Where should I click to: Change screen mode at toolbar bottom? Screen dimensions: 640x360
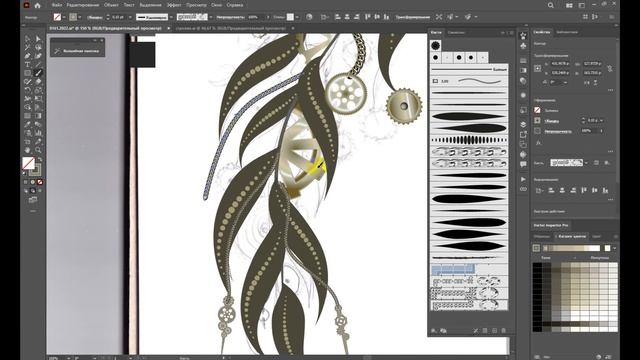click(33, 200)
